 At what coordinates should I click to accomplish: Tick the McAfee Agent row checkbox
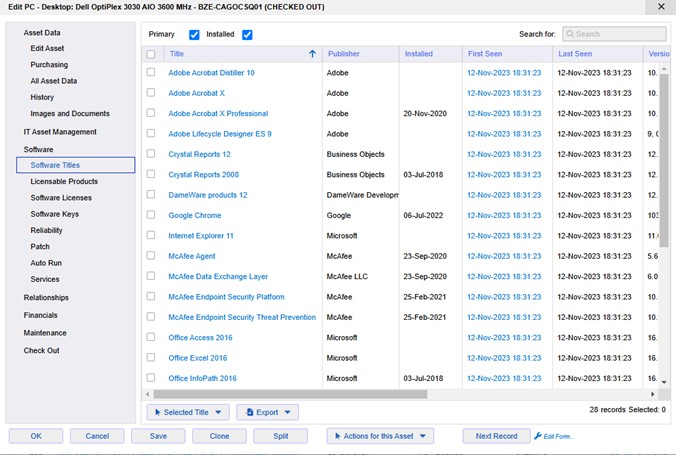151,255
